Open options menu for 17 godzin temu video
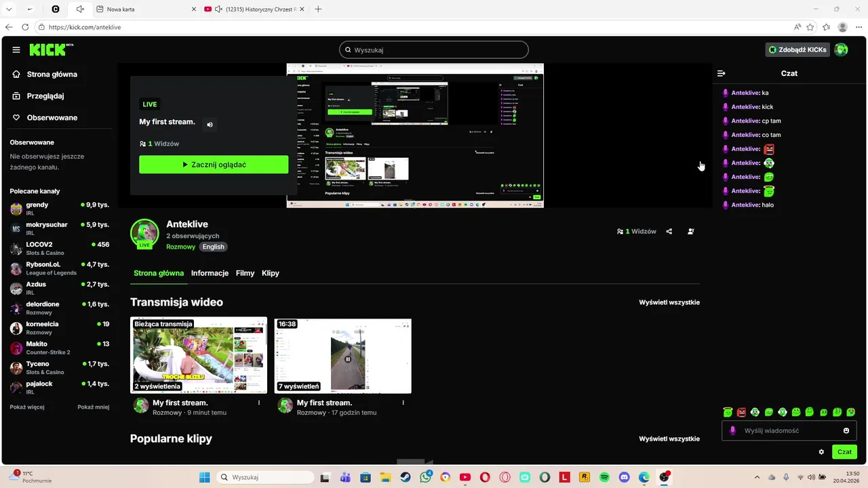 (403, 403)
